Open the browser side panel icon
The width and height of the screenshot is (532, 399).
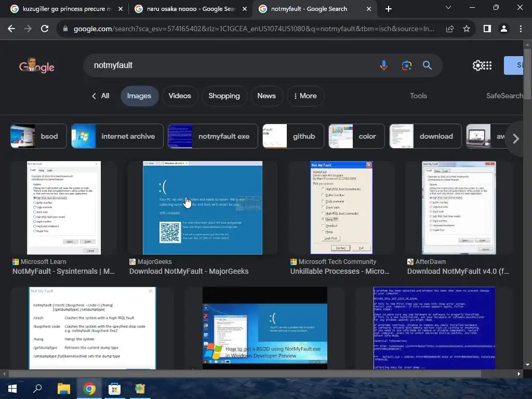coord(487,29)
